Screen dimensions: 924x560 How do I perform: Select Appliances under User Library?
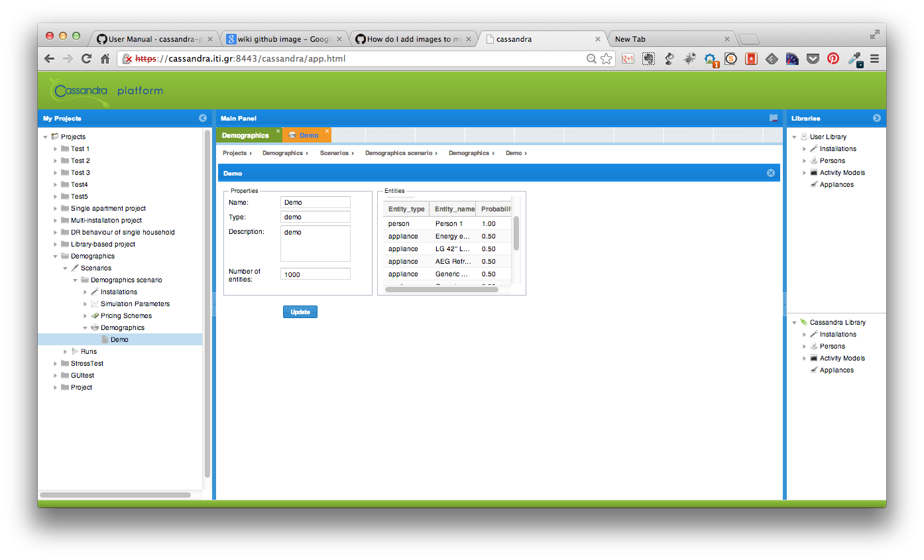(837, 184)
